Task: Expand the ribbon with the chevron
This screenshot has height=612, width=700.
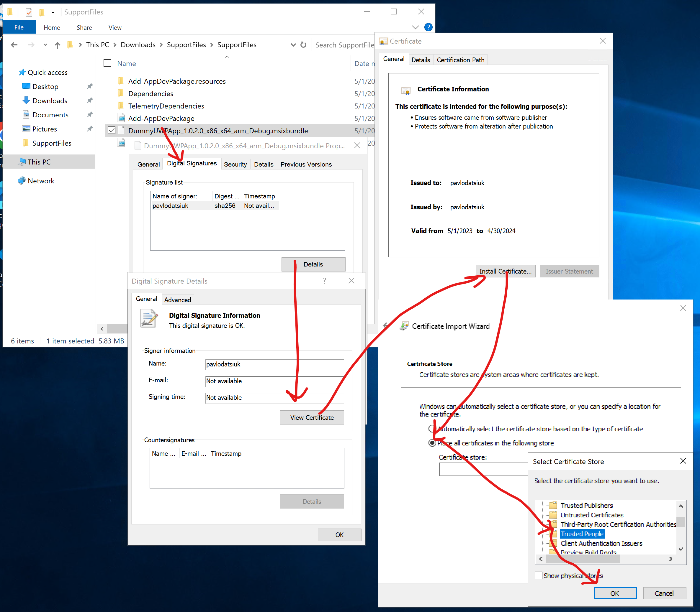Action: [415, 27]
